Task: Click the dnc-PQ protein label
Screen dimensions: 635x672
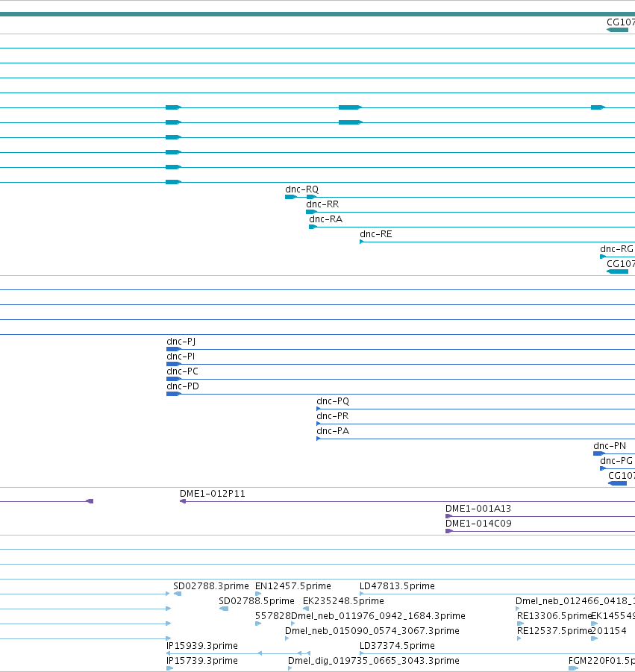Action: pos(333,401)
